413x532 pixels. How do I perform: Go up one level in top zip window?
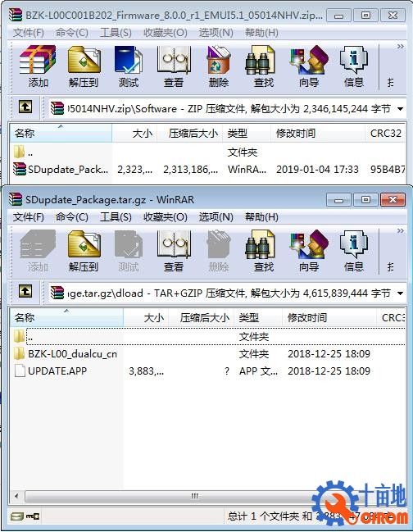click(25, 107)
